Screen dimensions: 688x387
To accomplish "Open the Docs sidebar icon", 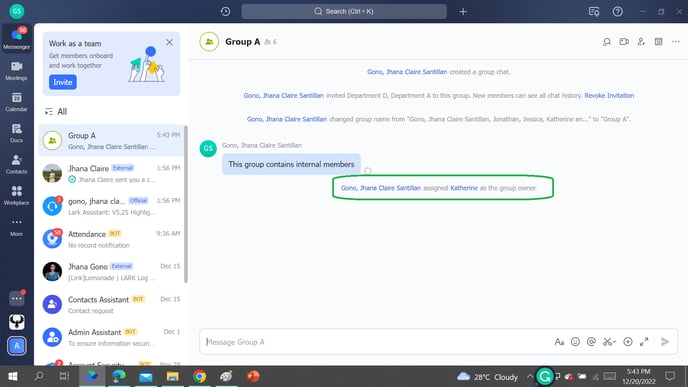I will 17,133.
